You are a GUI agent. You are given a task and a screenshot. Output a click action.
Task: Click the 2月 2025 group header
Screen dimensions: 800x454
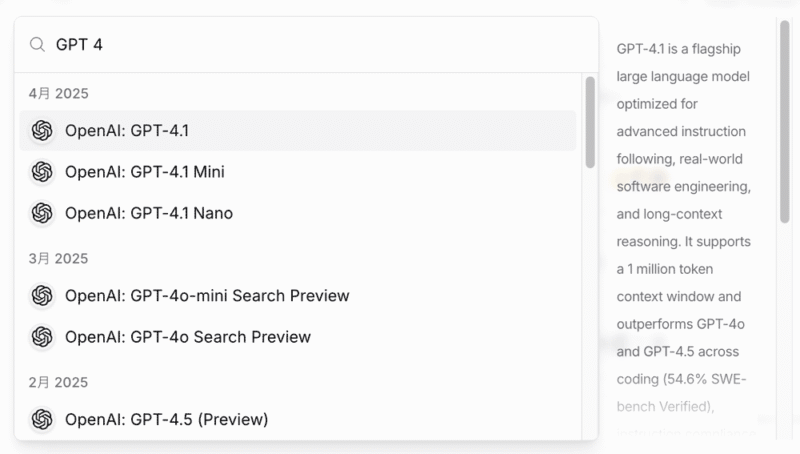58,383
